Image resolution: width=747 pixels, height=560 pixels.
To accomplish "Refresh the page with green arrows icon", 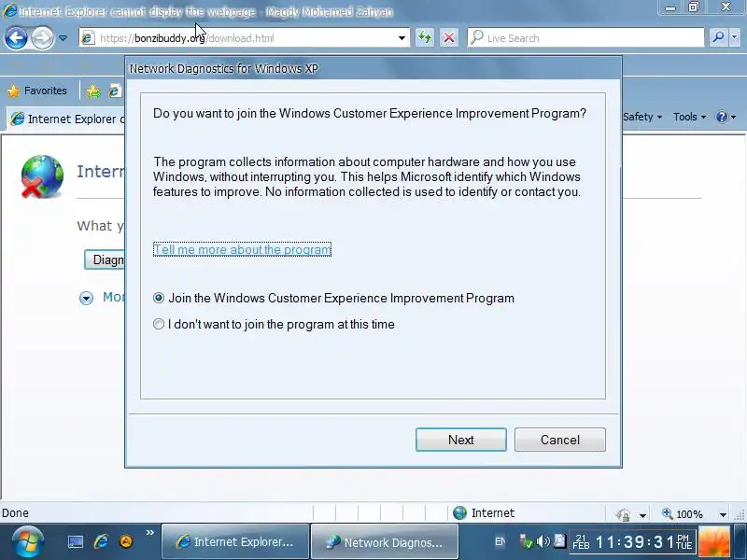I will click(425, 37).
